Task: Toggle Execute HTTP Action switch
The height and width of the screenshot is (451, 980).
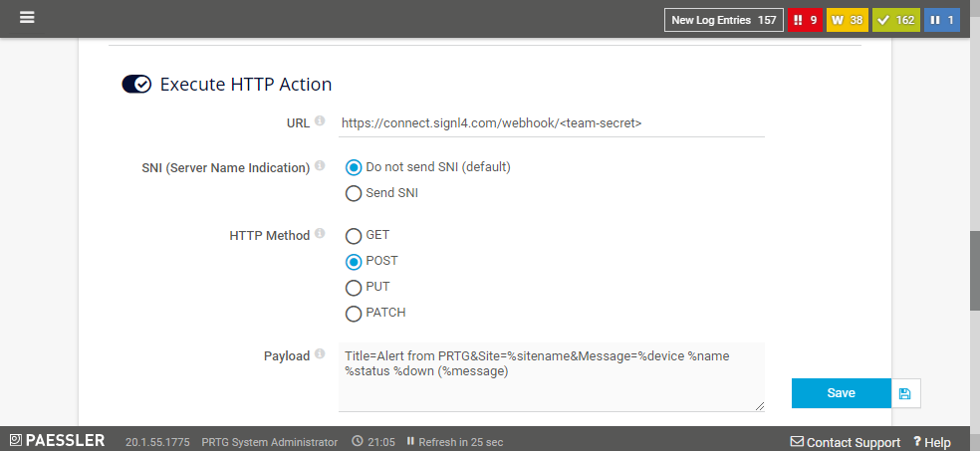Action: (x=136, y=85)
